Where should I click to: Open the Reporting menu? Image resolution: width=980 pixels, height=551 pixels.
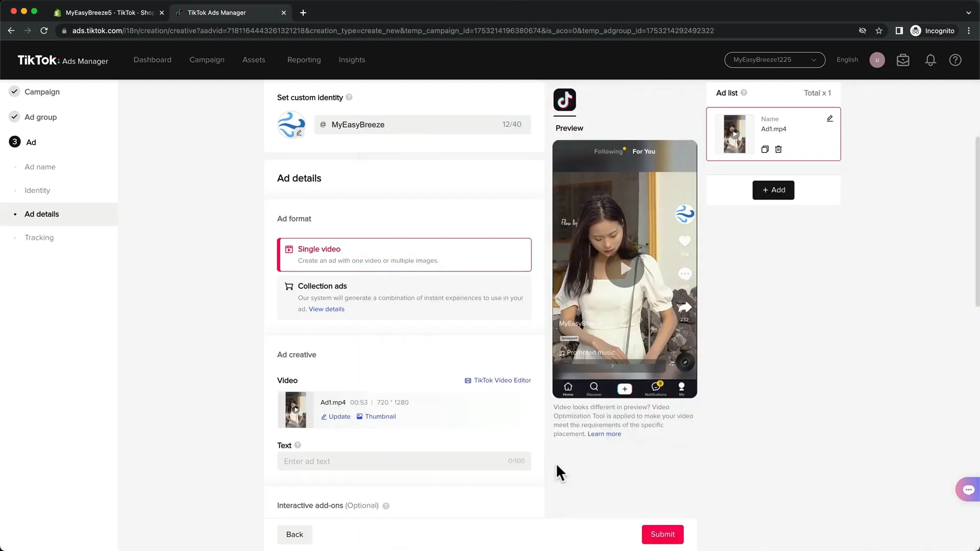(304, 60)
